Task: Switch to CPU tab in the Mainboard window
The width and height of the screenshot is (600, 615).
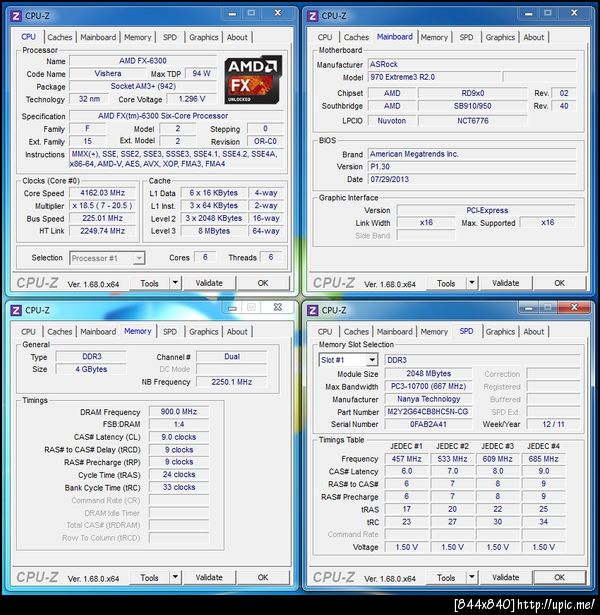Action: (x=325, y=37)
